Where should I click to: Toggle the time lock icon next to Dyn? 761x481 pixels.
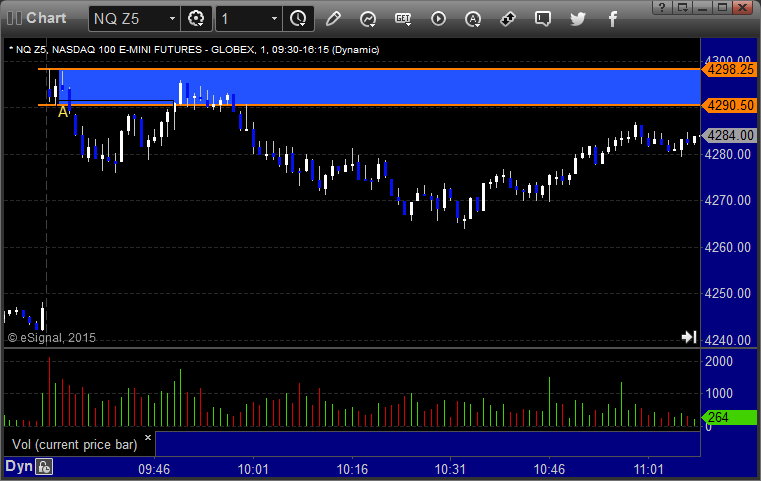pyautogui.click(x=44, y=467)
